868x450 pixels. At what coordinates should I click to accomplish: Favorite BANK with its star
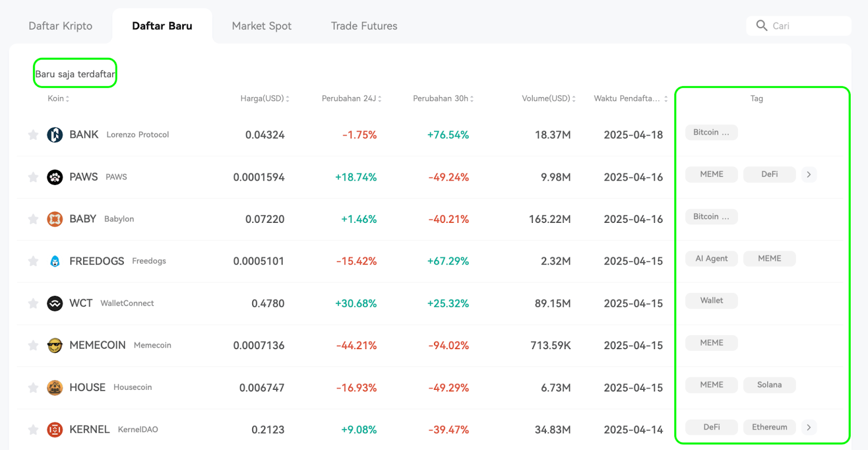33,134
